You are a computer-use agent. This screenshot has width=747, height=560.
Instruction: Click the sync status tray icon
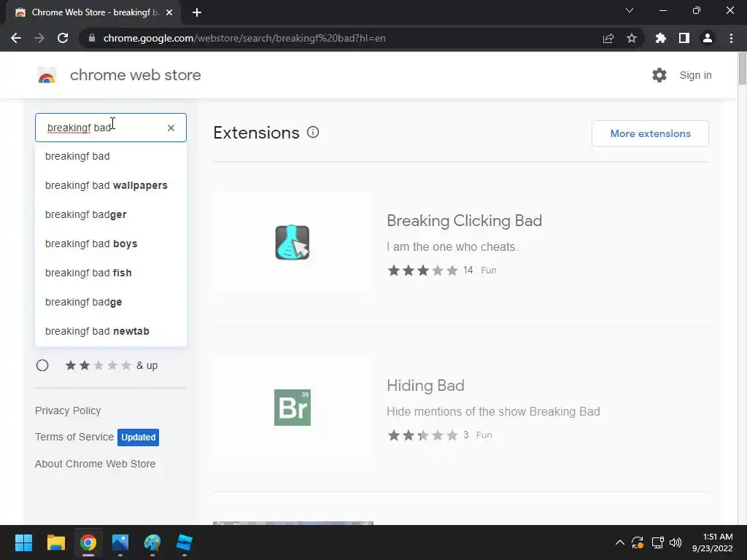tap(638, 542)
